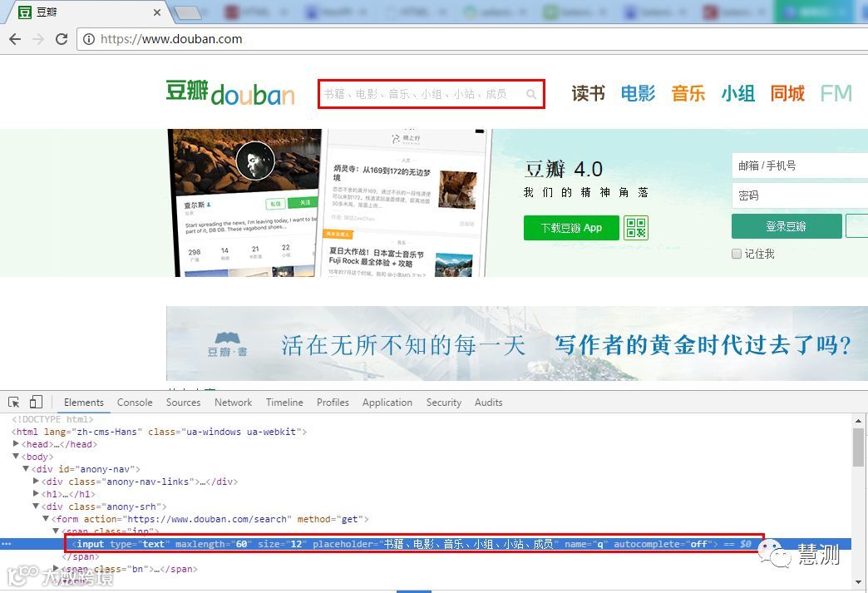This screenshot has width=868, height=593.
Task: Click the browser back arrow
Action: point(15,39)
